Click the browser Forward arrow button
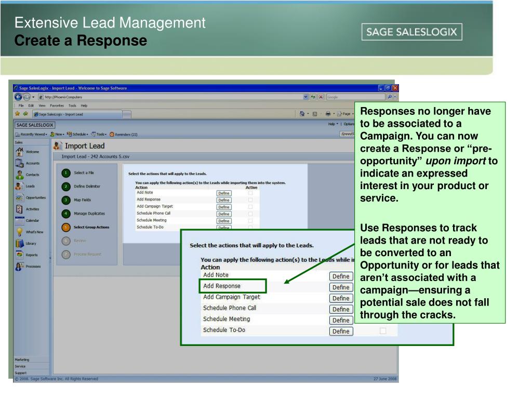 tap(26, 97)
